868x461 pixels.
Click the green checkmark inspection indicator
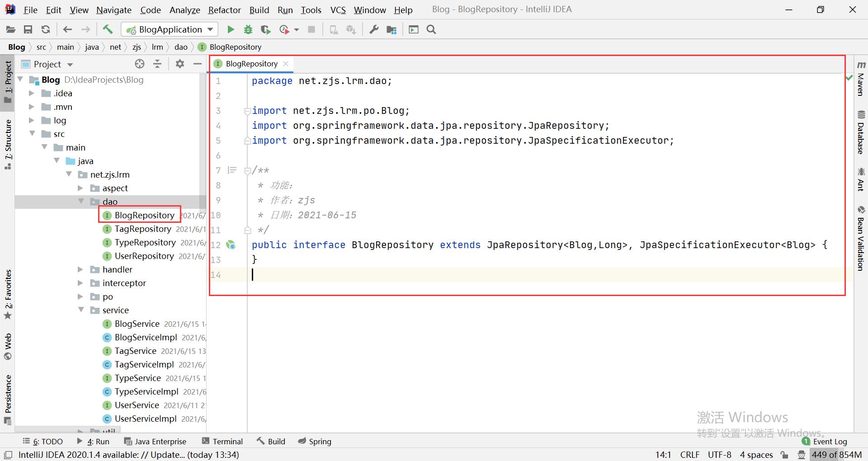(x=849, y=78)
